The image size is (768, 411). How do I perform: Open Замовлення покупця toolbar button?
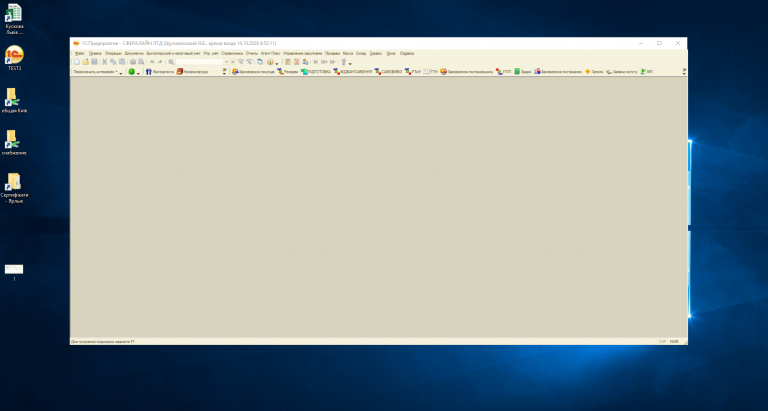tap(253, 72)
